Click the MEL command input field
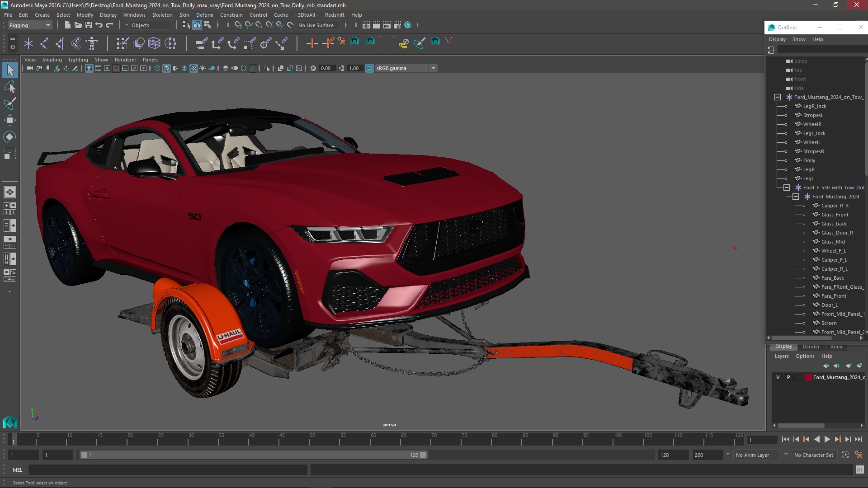This screenshot has width=868, height=488. pyautogui.click(x=168, y=470)
